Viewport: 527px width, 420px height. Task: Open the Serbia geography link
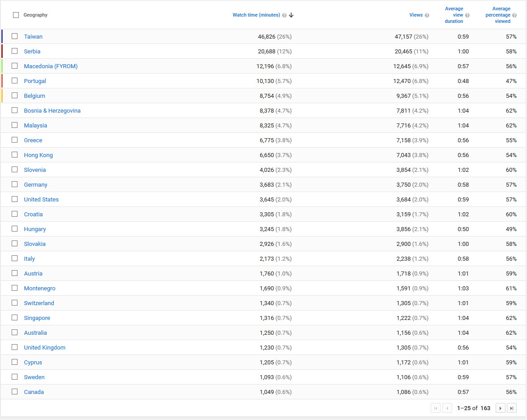point(32,52)
